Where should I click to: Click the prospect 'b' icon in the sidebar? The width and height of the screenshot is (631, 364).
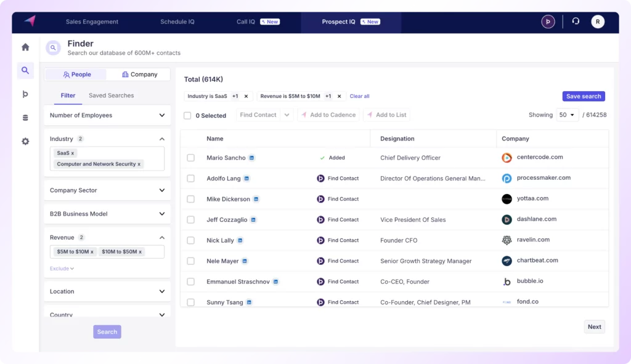(x=25, y=94)
